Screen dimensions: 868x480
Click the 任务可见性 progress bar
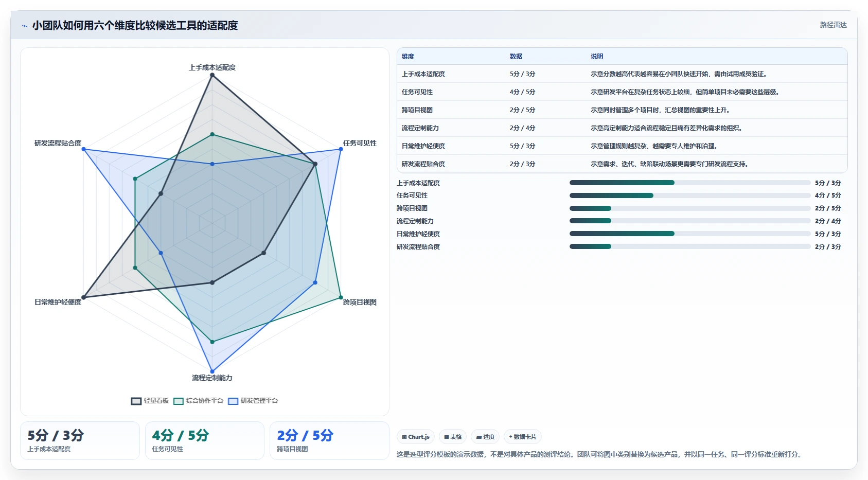pyautogui.click(x=690, y=195)
